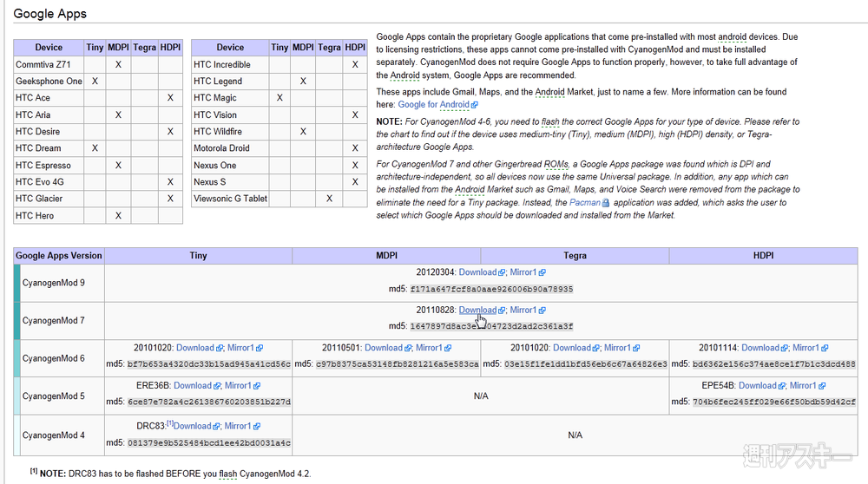
Task: Click the CyanogenMod 7 20110828 Download link
Action: [x=477, y=311]
